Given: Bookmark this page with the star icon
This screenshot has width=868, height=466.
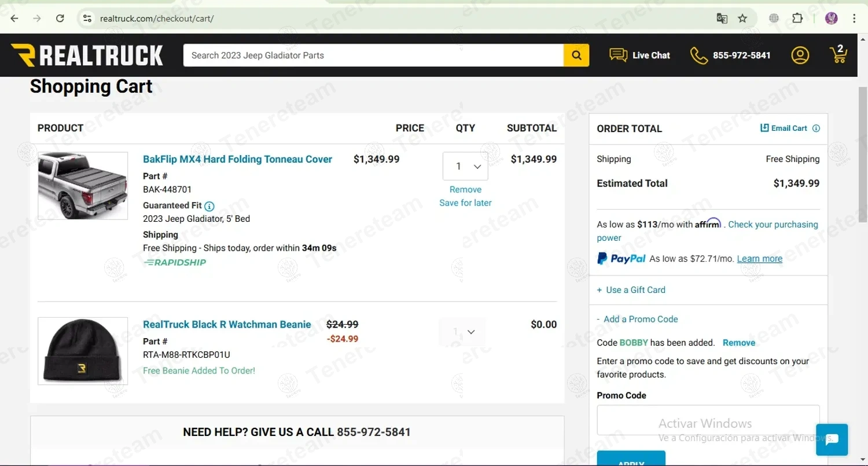Looking at the screenshot, I should [x=742, y=19].
